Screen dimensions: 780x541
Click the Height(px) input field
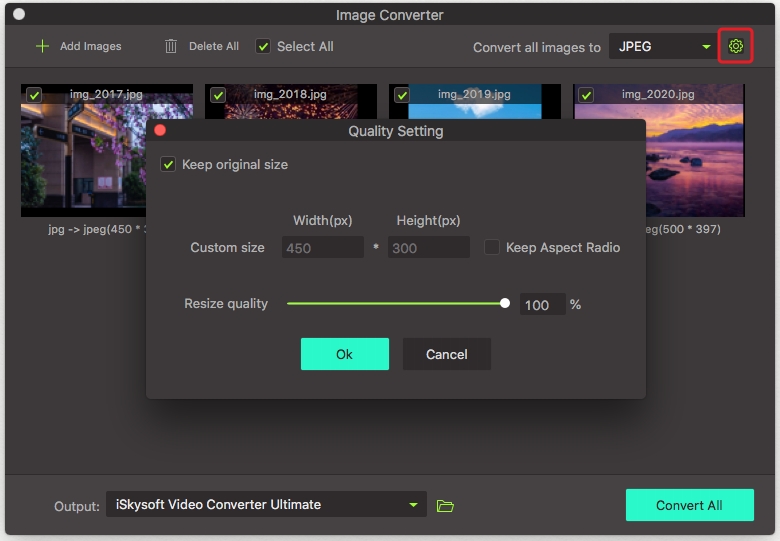point(428,248)
